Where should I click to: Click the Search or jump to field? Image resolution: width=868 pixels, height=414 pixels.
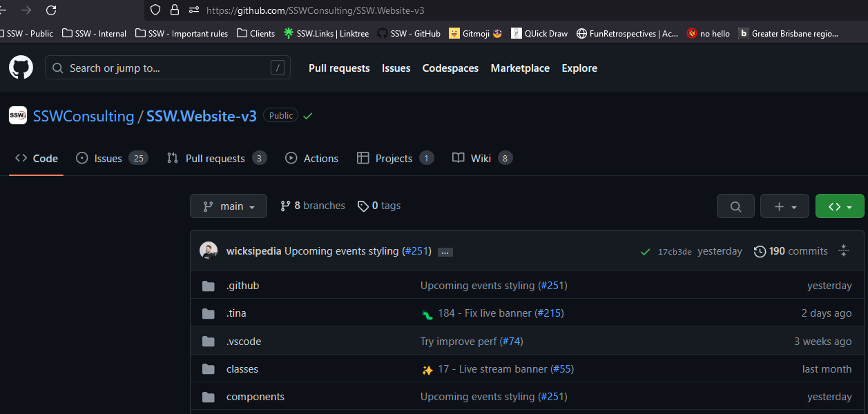click(x=167, y=68)
